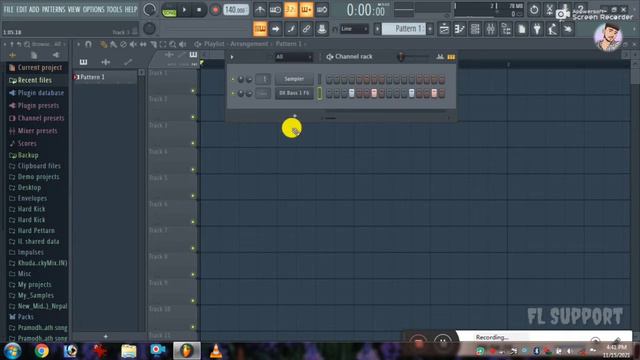The image size is (640, 360).
Task: Open the EDIT menu
Action: [x=21, y=9]
